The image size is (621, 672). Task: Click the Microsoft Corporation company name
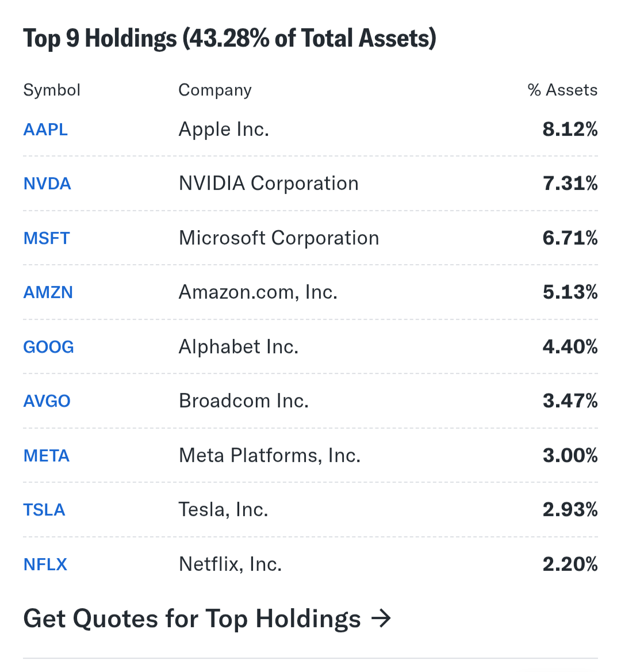click(279, 238)
